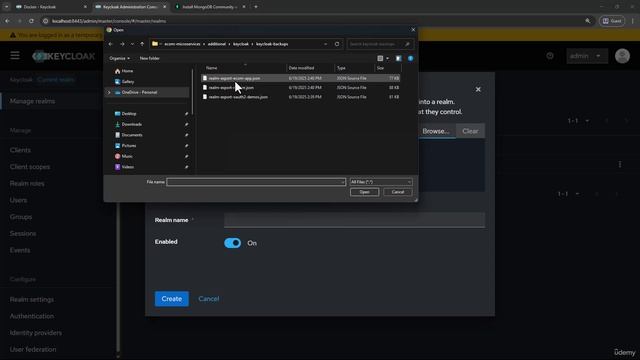Image resolution: width=640 pixels, height=360 pixels.
Task: Cancel the realm creation form
Action: pyautogui.click(x=209, y=299)
